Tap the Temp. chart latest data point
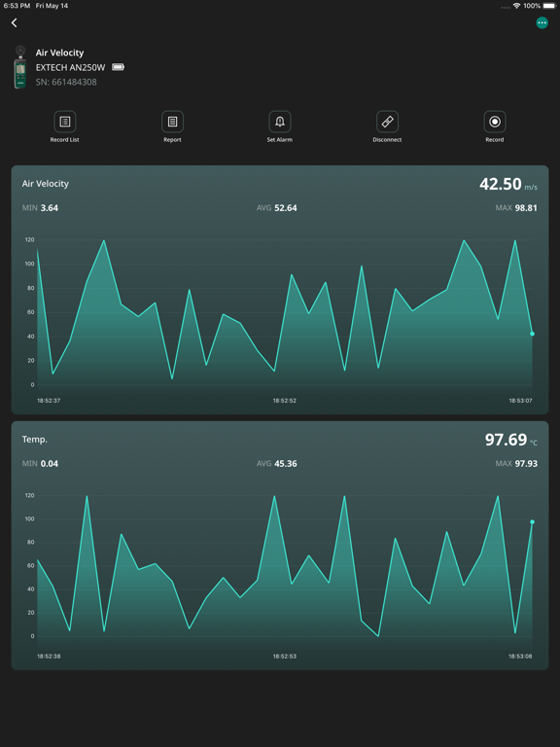Screen dimensions: 560x747 pyautogui.click(x=533, y=521)
